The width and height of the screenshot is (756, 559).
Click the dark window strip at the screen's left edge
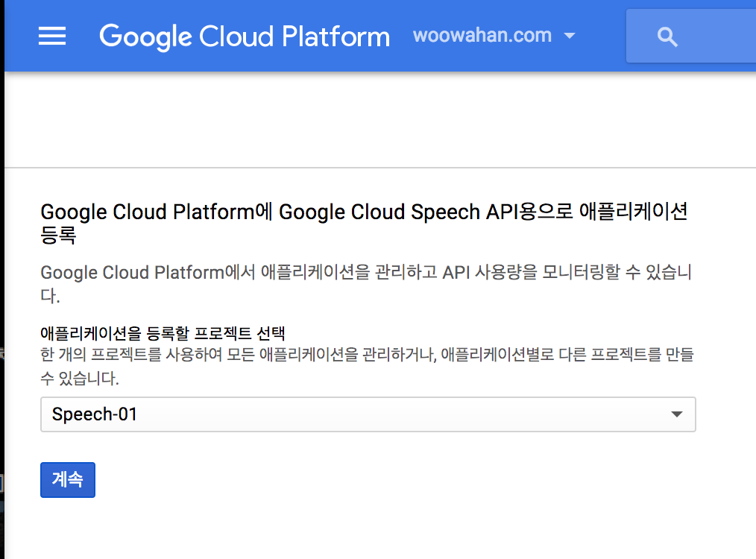(x=2, y=279)
